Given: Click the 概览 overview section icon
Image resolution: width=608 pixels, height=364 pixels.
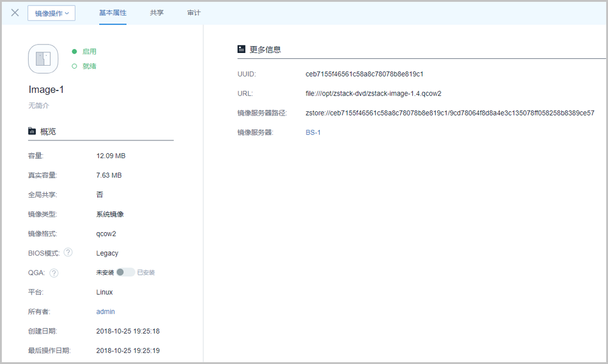Looking at the screenshot, I should 32,131.
